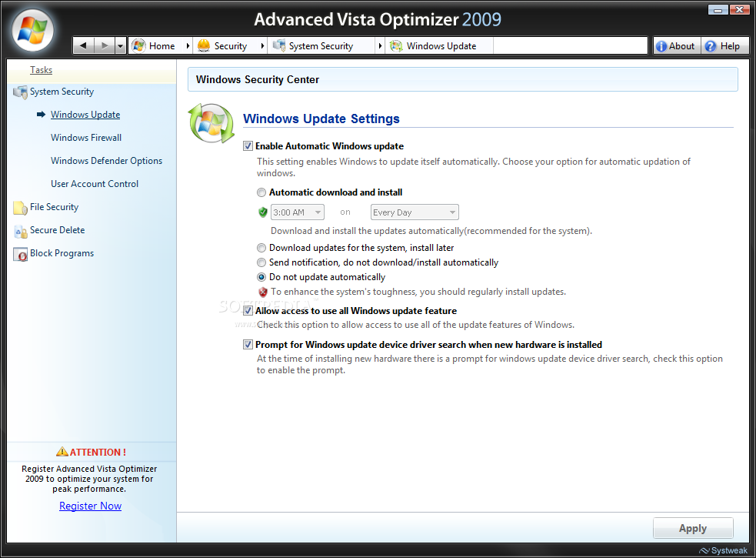The width and height of the screenshot is (756, 558).
Task: Select Download updates, install later radio
Action: point(261,248)
